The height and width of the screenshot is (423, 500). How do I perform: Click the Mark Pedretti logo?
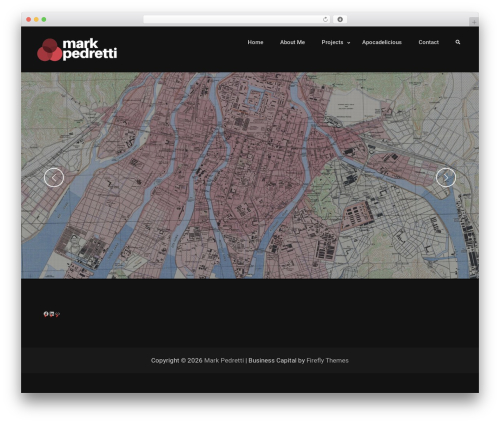[x=77, y=50]
